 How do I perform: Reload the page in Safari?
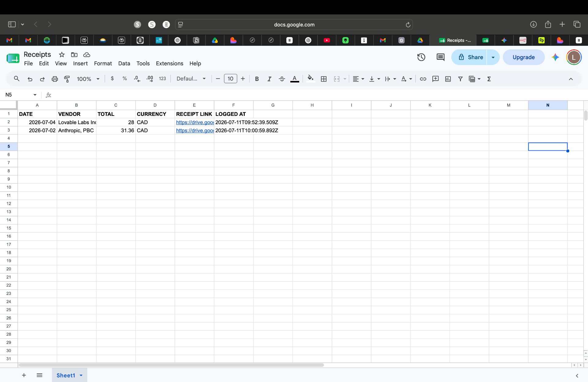click(x=408, y=25)
